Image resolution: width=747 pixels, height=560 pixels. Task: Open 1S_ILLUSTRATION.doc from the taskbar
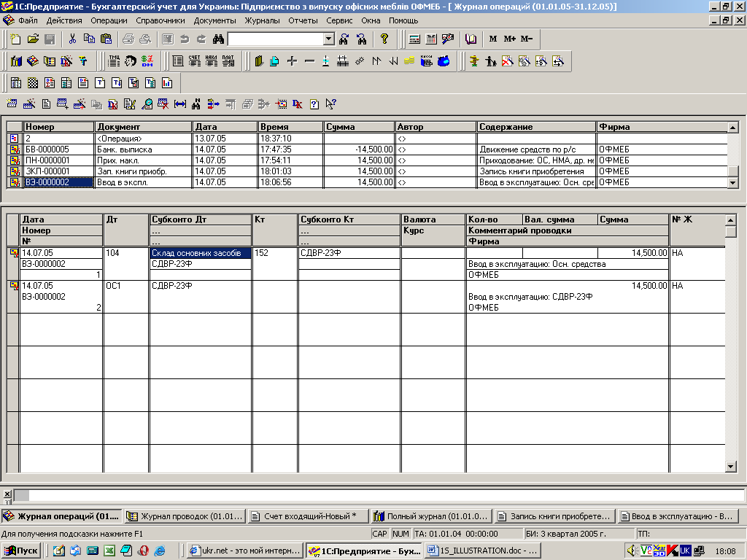(x=483, y=551)
